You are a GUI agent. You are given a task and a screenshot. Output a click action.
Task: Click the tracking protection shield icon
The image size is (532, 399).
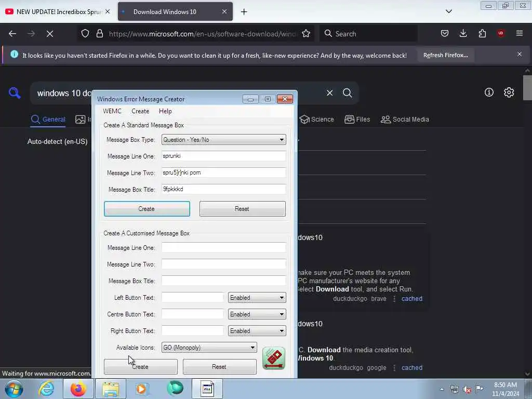[85, 34]
